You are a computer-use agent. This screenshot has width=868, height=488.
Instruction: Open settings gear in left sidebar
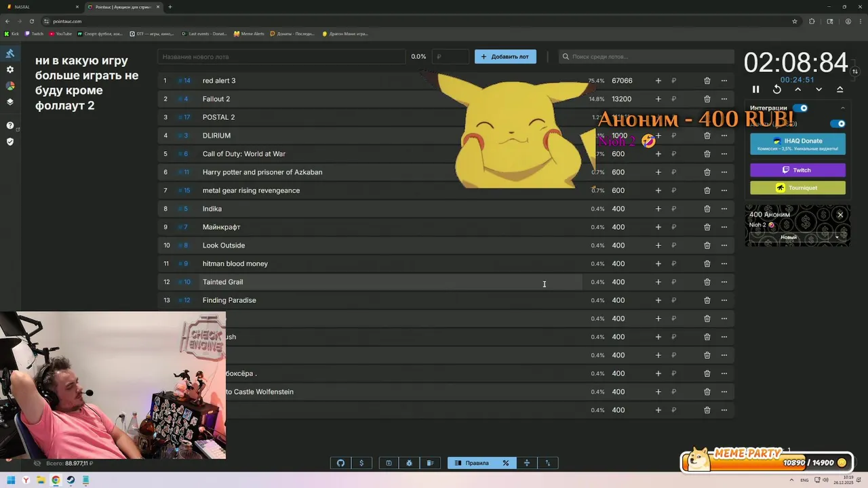coord(10,70)
